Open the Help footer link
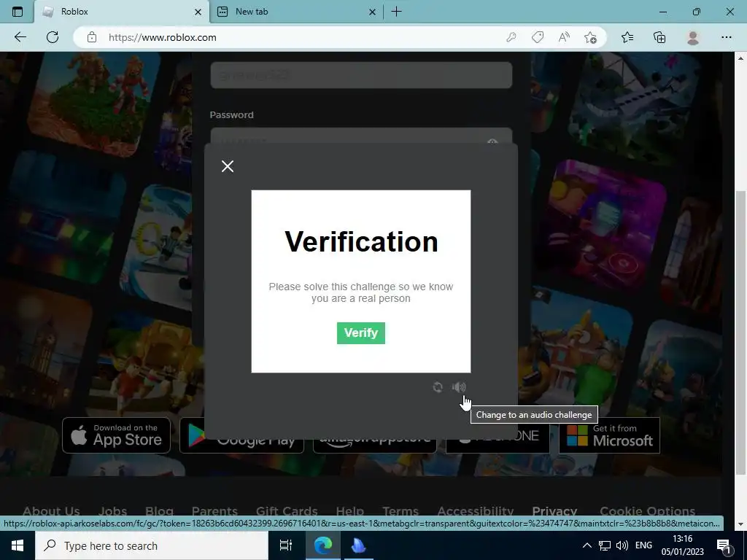Screen dimensions: 747x560 349,511
